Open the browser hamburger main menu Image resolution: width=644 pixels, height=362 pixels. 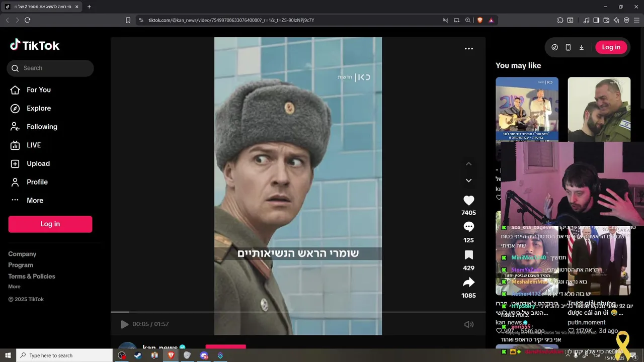[x=637, y=20]
